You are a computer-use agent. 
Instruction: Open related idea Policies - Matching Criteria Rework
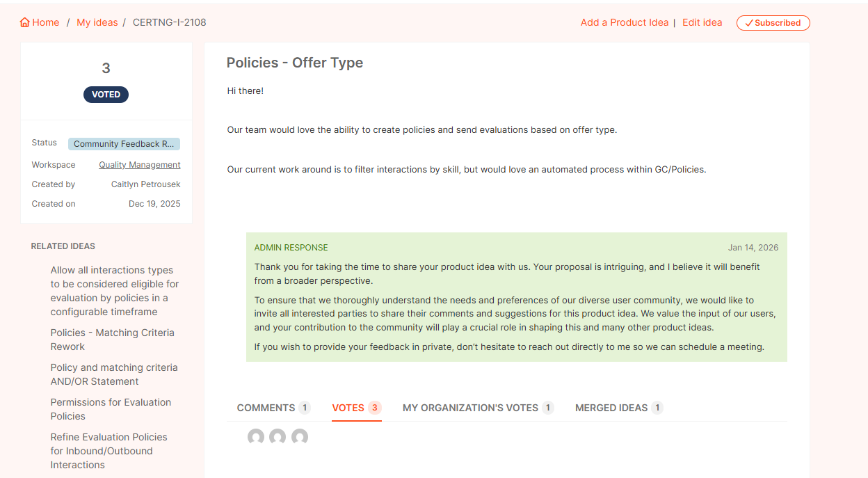(x=112, y=340)
